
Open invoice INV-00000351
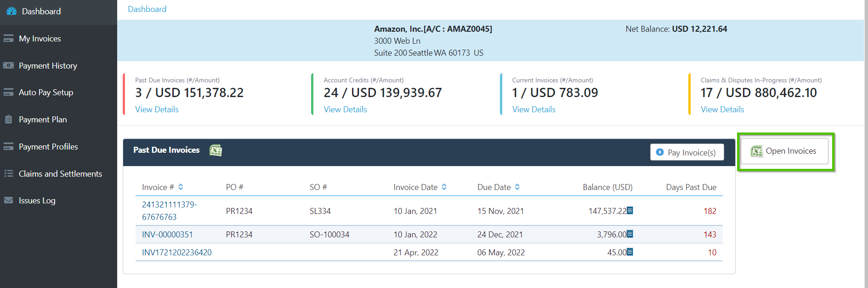[167, 235]
